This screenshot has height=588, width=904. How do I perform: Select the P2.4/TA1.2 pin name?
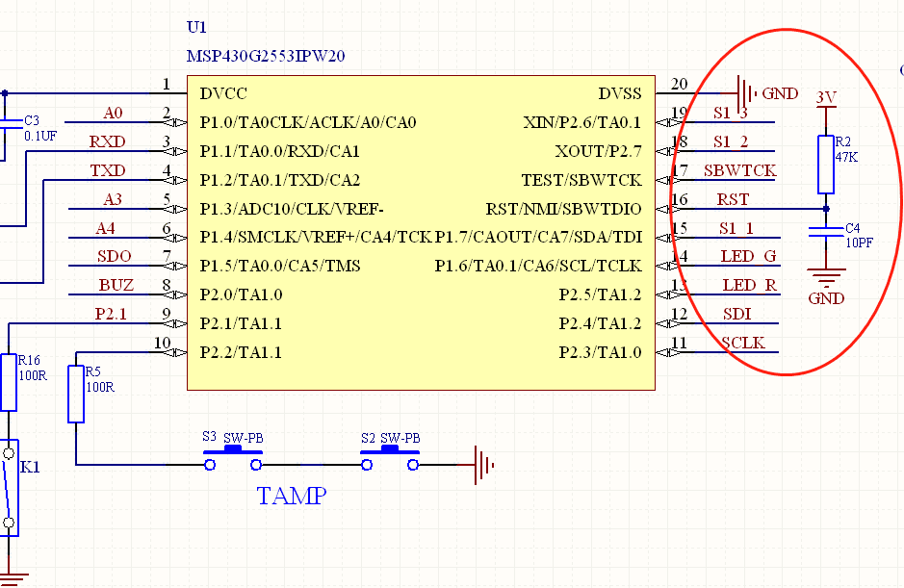600,323
